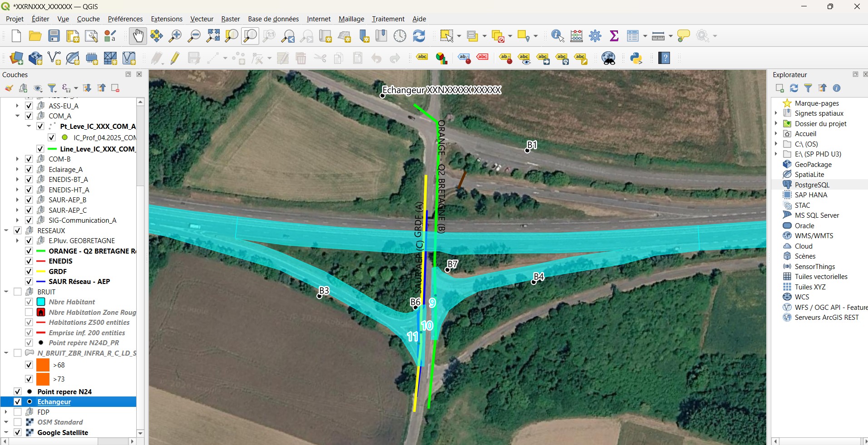
Task: Click the New Project blank page icon
Action: pyautogui.click(x=16, y=36)
